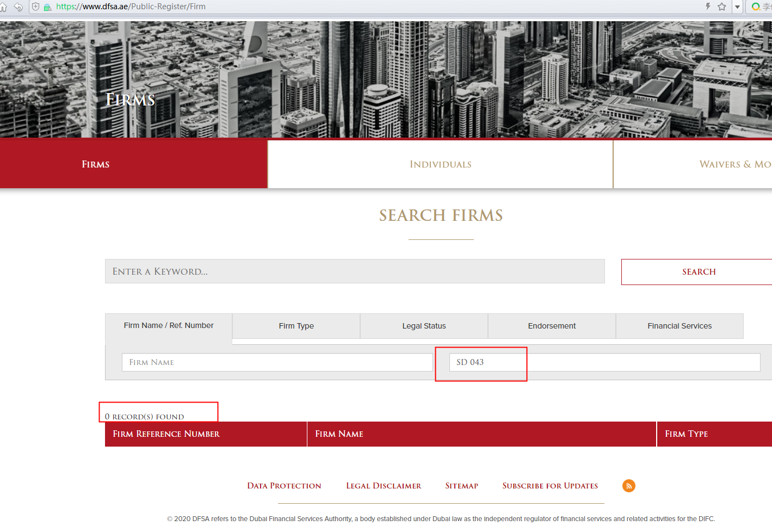Click the Firm Name input field

click(x=277, y=362)
